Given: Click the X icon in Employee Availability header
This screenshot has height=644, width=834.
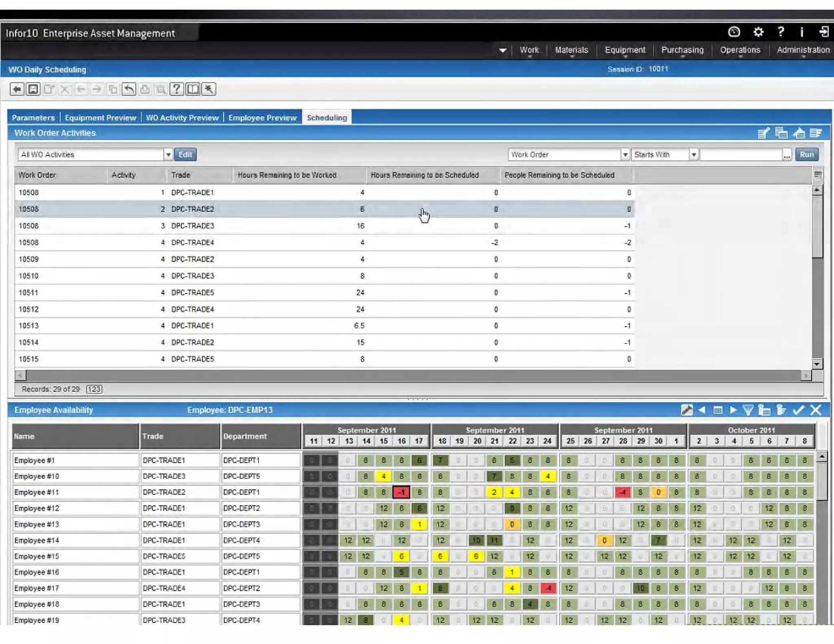Looking at the screenshot, I should pyautogui.click(x=816, y=410).
